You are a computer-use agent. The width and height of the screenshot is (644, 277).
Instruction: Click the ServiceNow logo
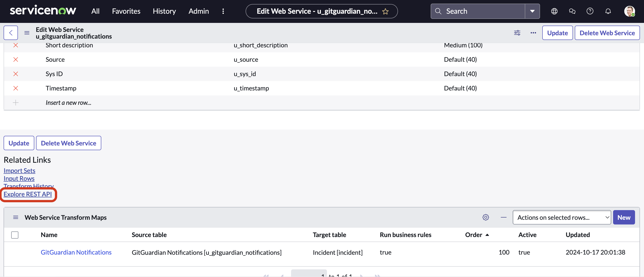[43, 11]
